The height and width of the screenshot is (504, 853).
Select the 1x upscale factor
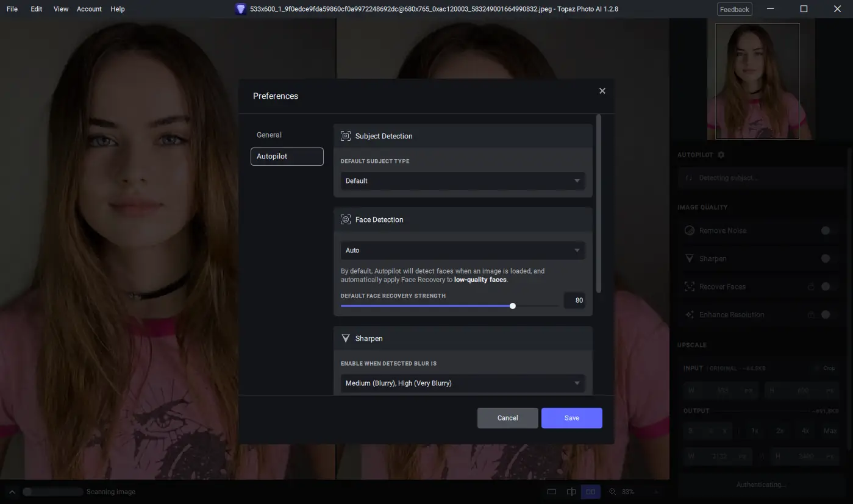[754, 430]
